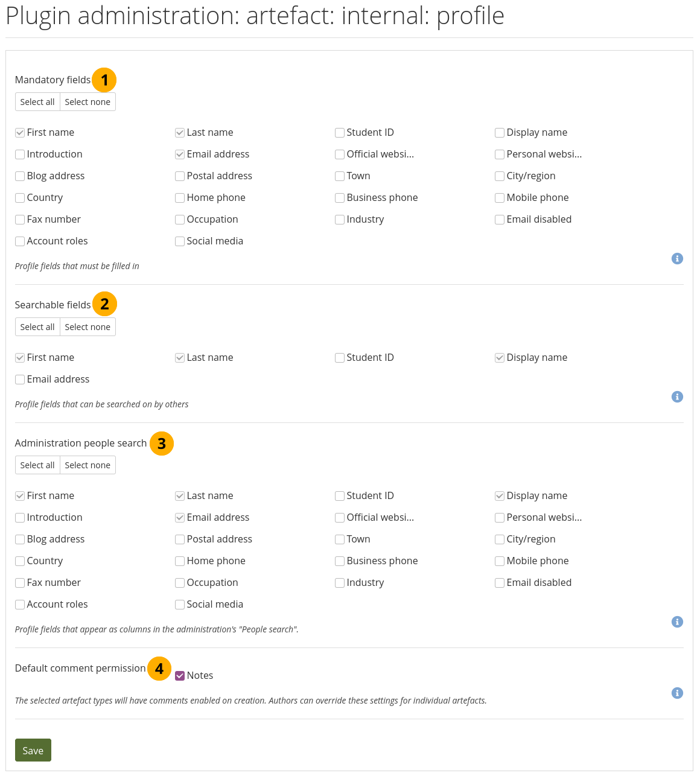Click the Default comment permission info icon
Screen dimensions: 700x776
[677, 693]
